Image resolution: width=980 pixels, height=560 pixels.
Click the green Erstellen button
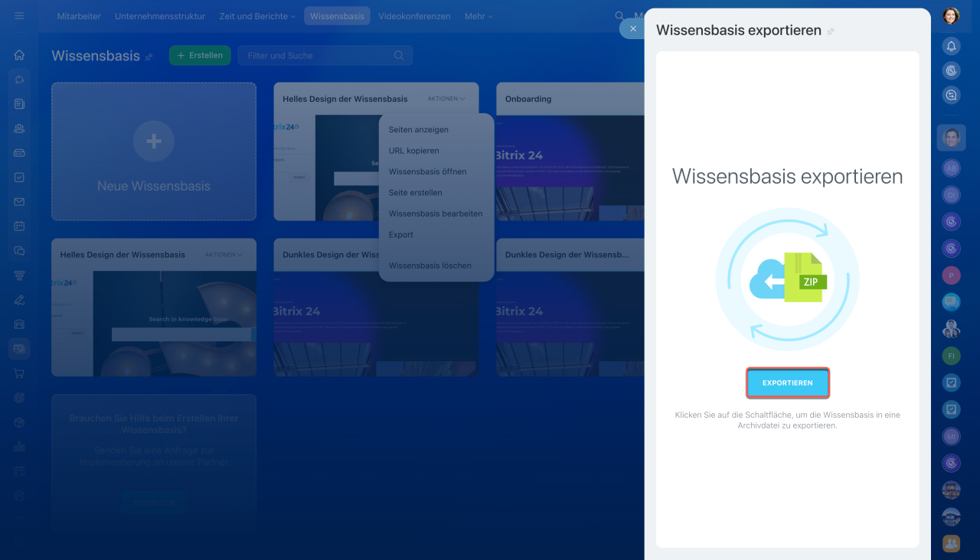pyautogui.click(x=200, y=55)
